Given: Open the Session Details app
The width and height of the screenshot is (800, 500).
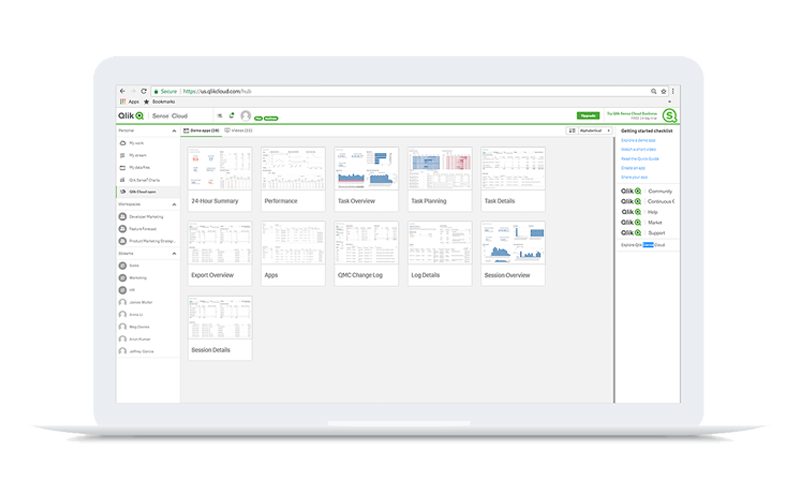Looking at the screenshot, I should pos(220,328).
